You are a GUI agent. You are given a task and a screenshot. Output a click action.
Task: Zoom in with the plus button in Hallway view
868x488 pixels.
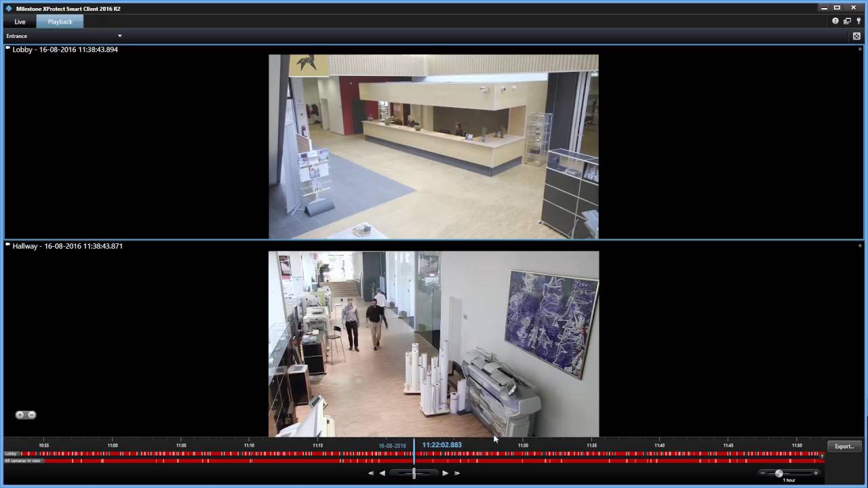pyautogui.click(x=20, y=415)
